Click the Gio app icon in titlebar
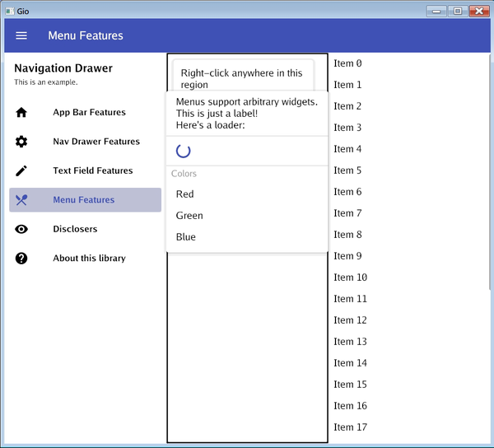The width and height of the screenshot is (494, 448). 9,11
